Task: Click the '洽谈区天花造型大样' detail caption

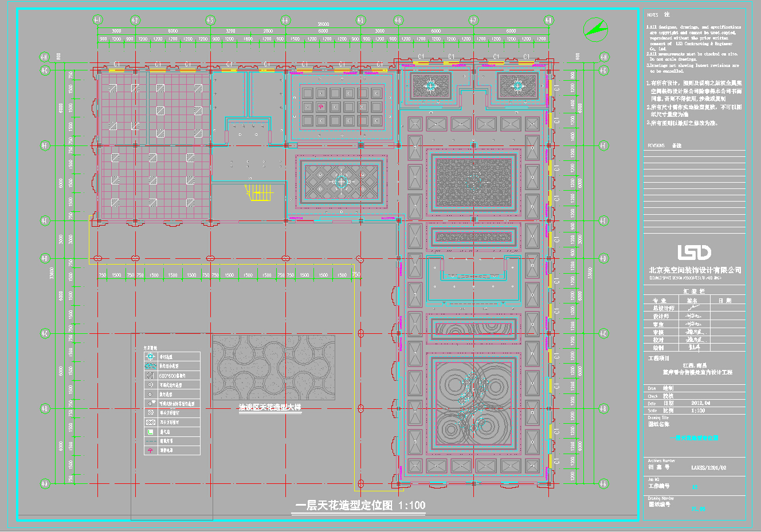Action: click(x=270, y=407)
